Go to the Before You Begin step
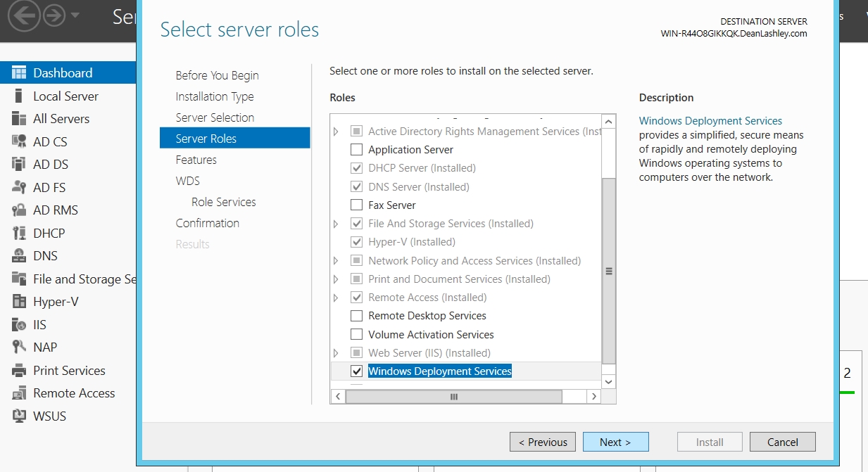 coord(218,75)
